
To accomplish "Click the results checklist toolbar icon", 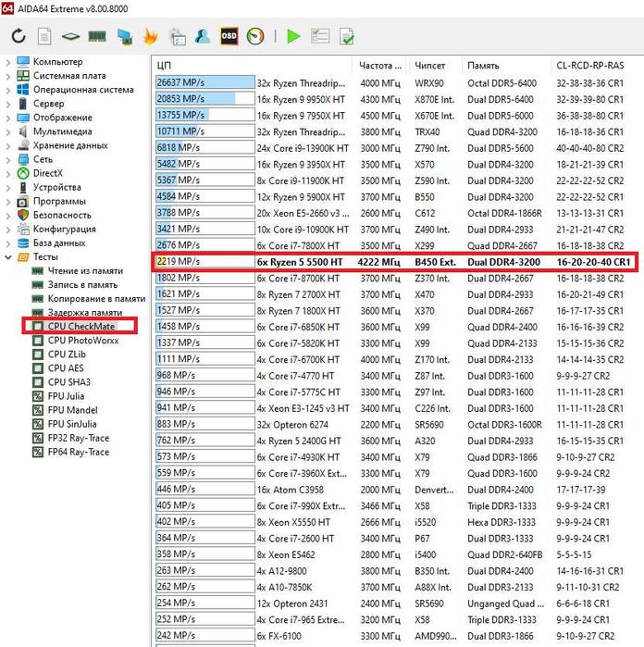I will pyautogui.click(x=320, y=36).
